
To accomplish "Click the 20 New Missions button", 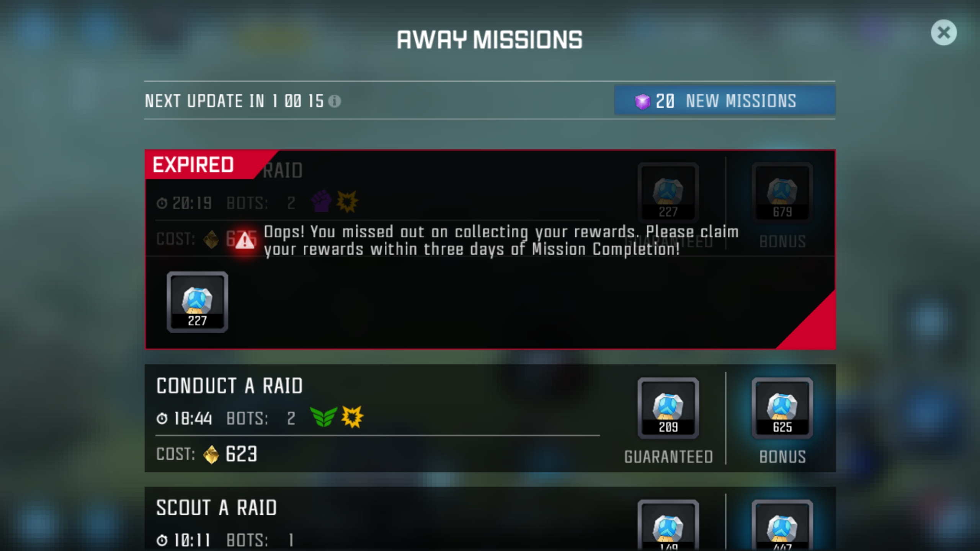I will [725, 101].
